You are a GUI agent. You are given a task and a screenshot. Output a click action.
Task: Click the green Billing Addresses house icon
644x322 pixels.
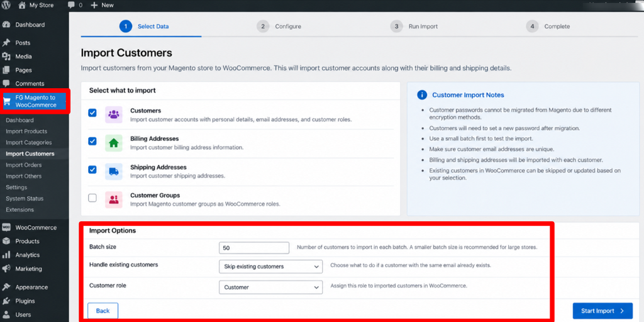[x=114, y=143]
